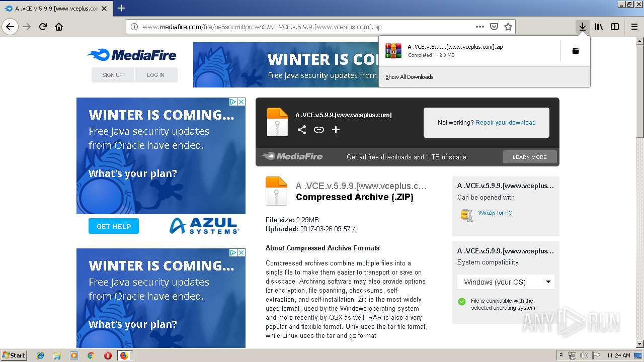
Task: Open the browser home page
Action: (59, 27)
